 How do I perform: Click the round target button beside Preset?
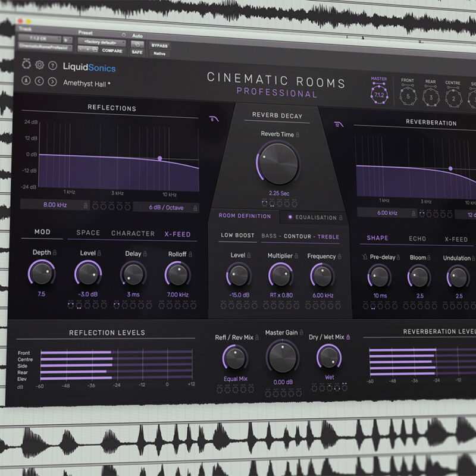tap(124, 35)
